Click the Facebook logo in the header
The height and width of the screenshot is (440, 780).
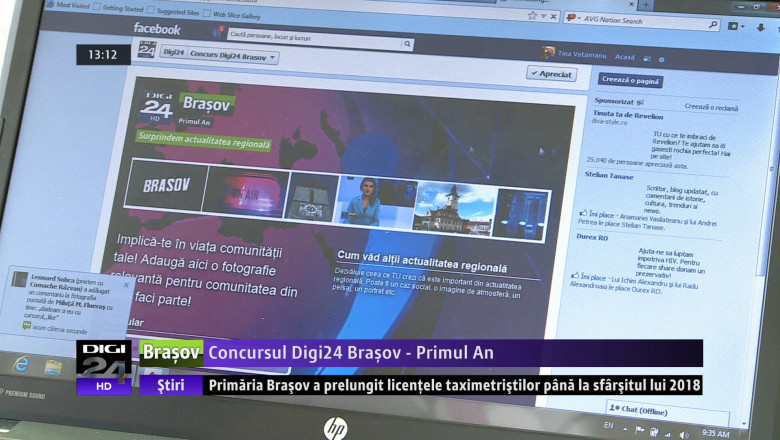point(157,29)
